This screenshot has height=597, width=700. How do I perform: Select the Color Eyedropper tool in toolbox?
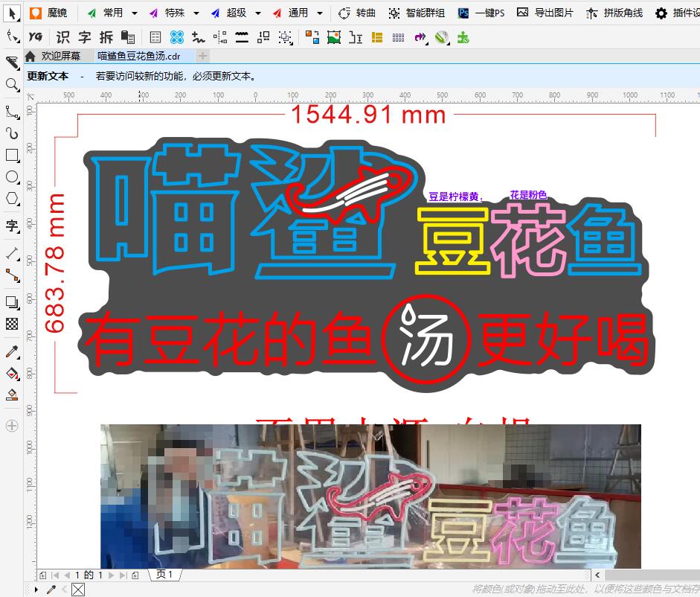coord(12,351)
